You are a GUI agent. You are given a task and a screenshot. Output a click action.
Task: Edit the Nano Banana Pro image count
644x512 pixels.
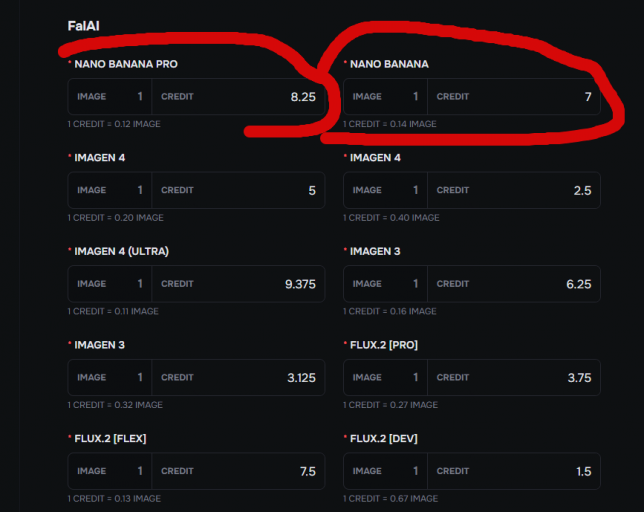pos(110,96)
